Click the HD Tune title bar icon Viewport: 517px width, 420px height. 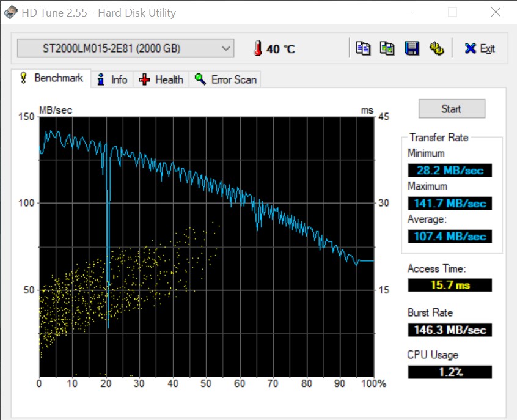pyautogui.click(x=11, y=12)
